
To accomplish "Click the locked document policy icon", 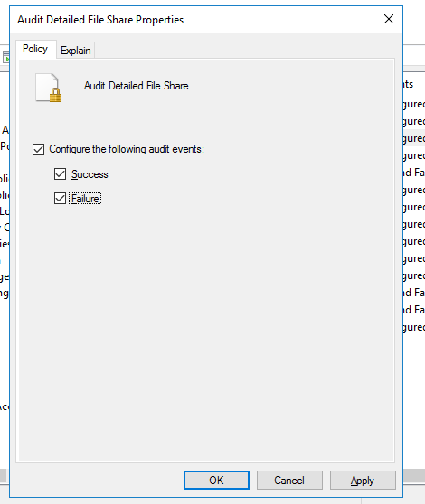I will point(49,88).
